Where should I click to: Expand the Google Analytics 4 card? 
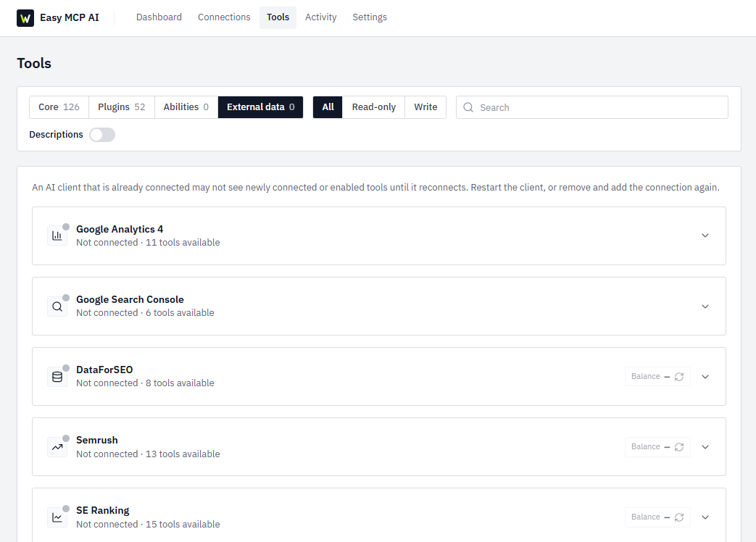(705, 235)
